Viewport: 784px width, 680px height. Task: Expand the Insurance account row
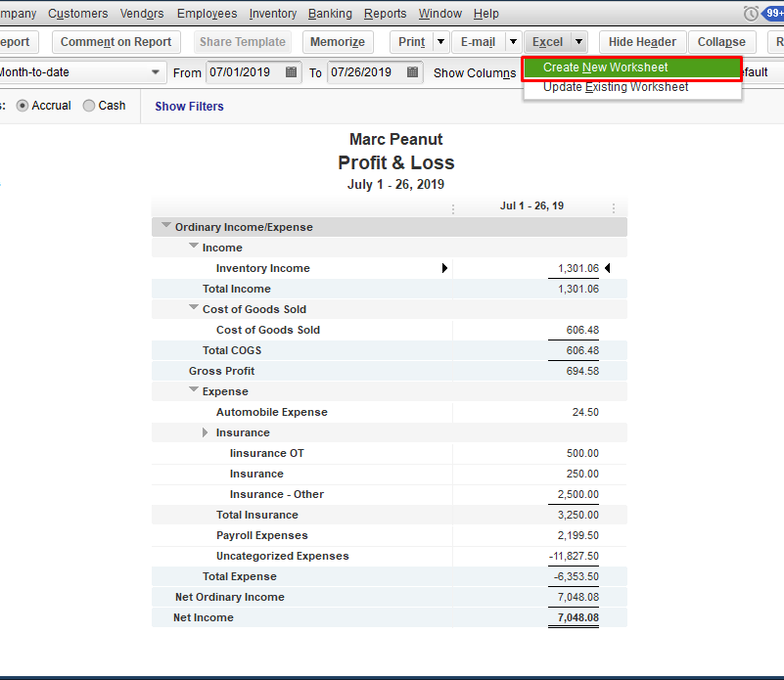[205, 432]
